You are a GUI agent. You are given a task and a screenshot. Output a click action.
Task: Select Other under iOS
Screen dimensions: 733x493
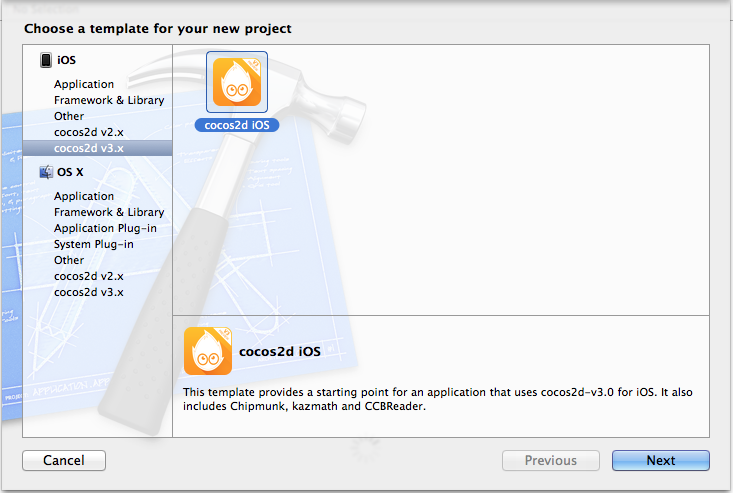pyautogui.click(x=69, y=116)
